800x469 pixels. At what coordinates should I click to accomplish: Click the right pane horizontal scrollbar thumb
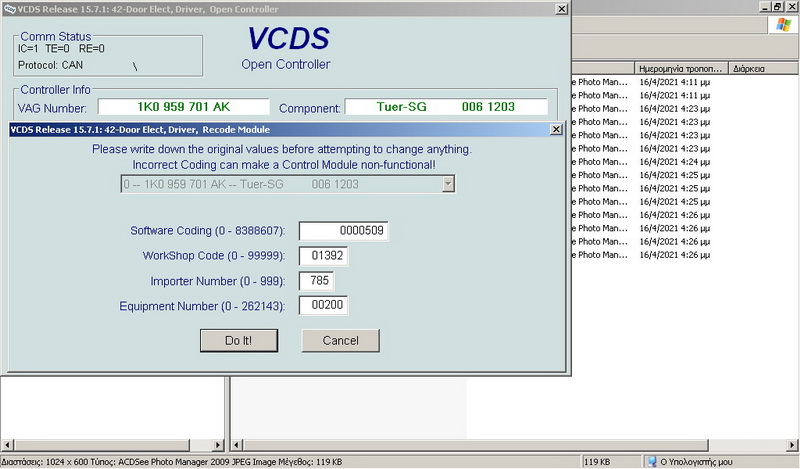[x=476, y=445]
